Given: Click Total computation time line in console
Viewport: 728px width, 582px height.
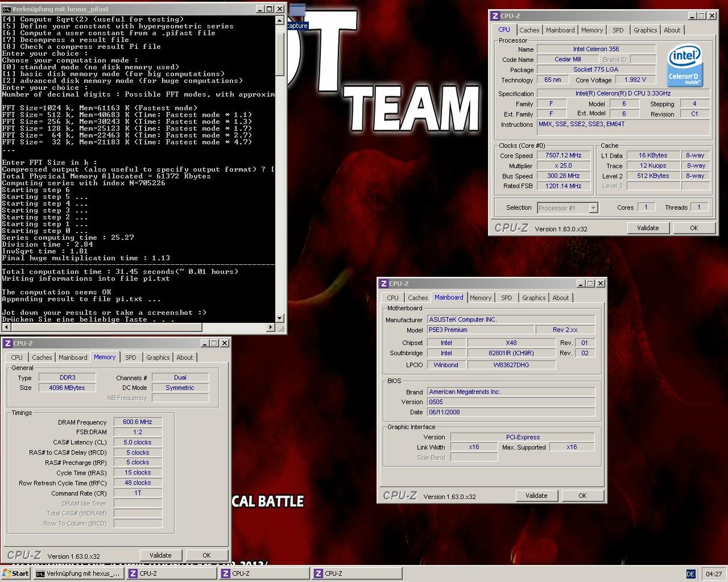Looking at the screenshot, I should (120, 272).
